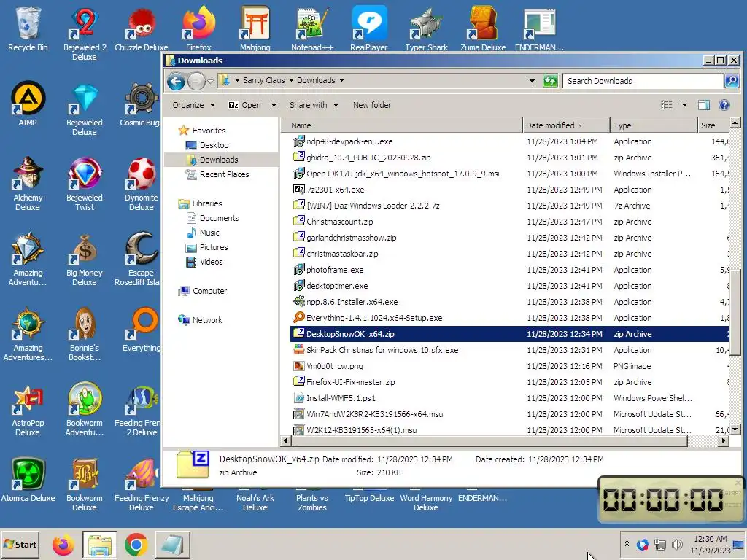Select Everything-1.4.1.1024.x64-Setup.exe file
This screenshot has width=747, height=560.
[x=510, y=318]
